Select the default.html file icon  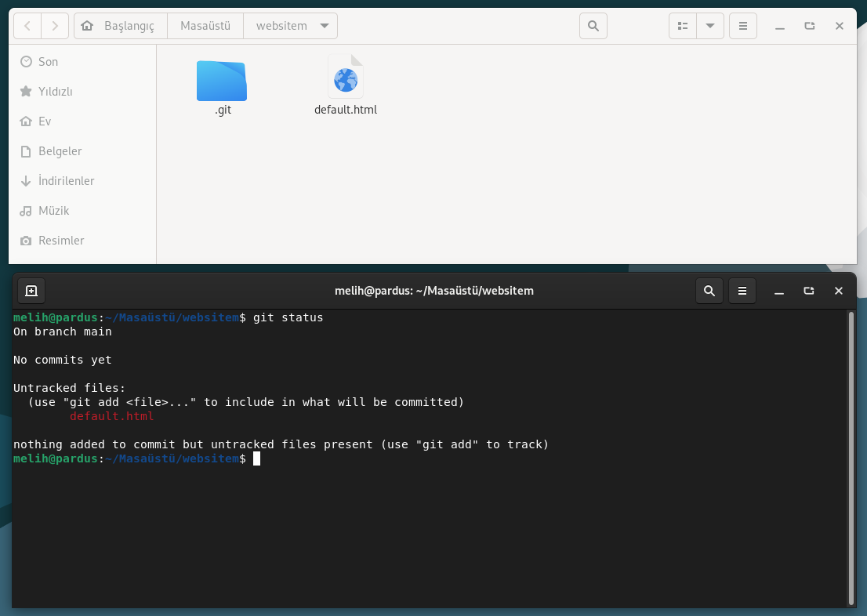point(346,78)
